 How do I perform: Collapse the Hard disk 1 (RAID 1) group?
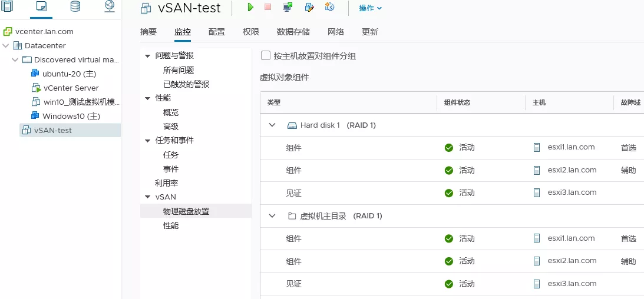click(x=272, y=125)
